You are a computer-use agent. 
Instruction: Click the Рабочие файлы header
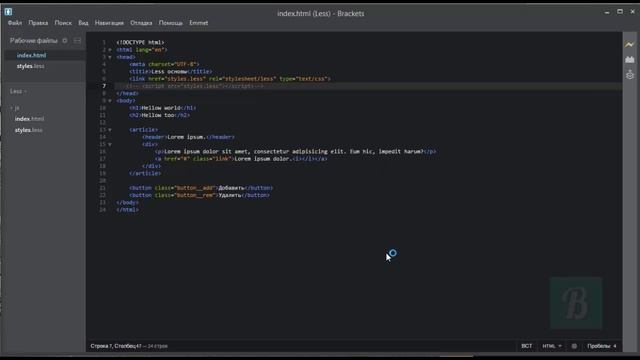(x=33, y=41)
